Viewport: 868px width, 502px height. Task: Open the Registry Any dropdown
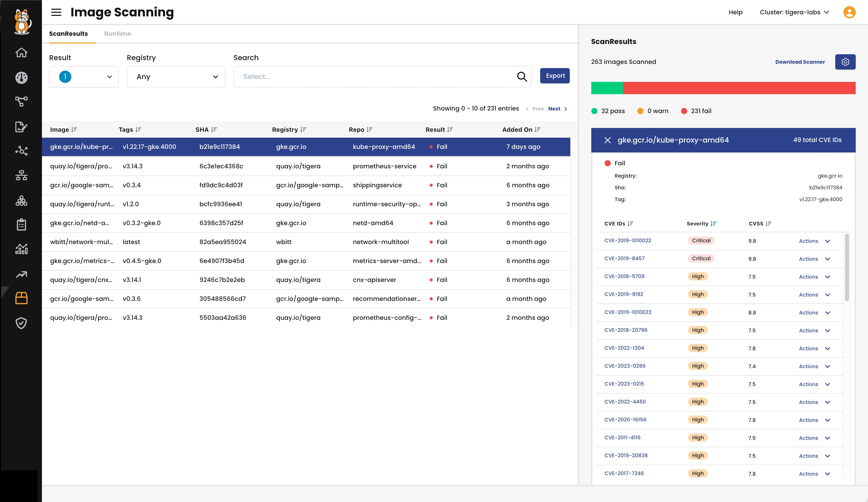click(176, 77)
